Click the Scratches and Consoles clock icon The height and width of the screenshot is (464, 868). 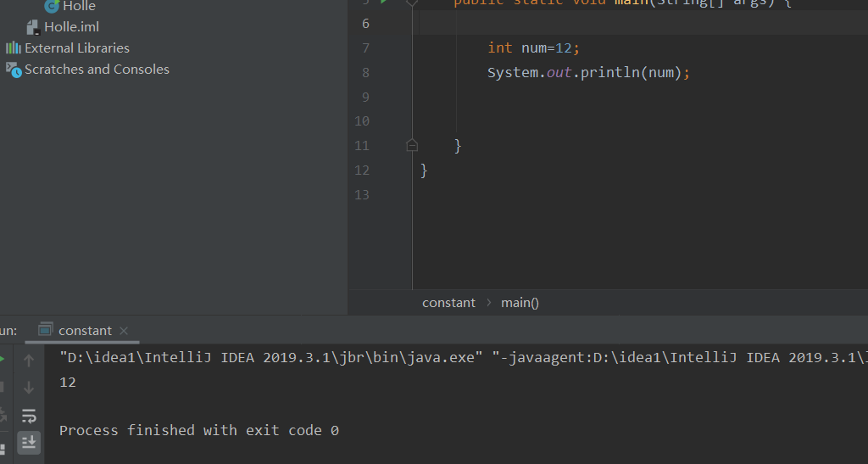pos(14,70)
